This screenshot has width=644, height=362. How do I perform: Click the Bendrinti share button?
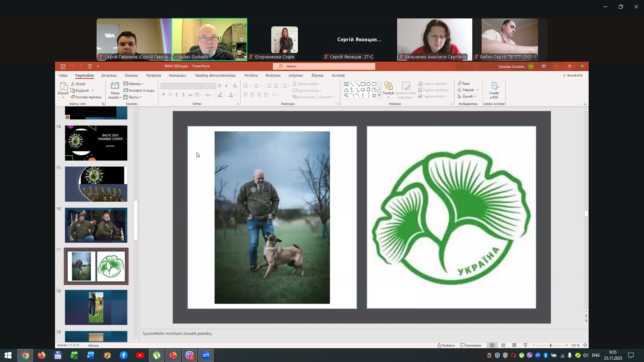click(x=573, y=76)
